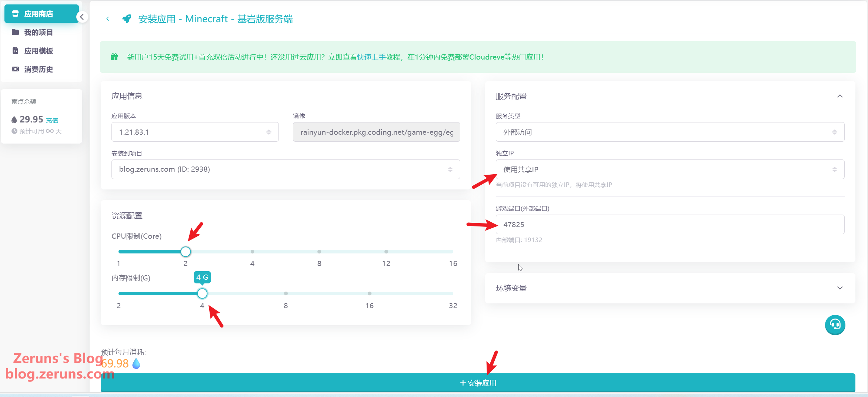868x397 pixels.
Task: Open the 应用商店 sidebar menu
Action: pyautogui.click(x=39, y=14)
